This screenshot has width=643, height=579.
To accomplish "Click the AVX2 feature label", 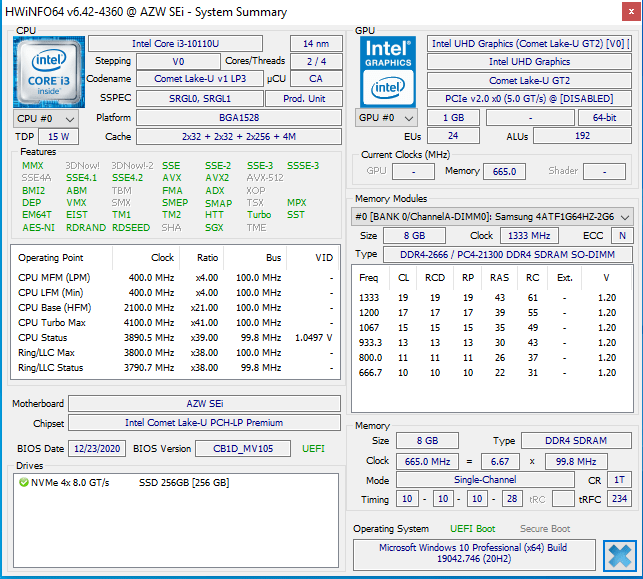I will point(217,178).
